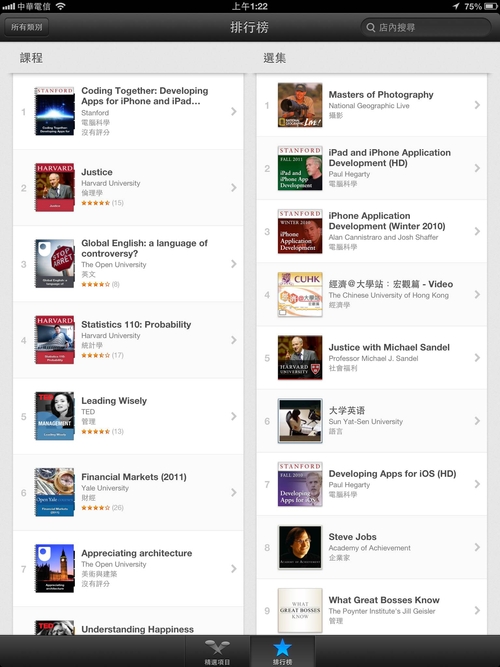Switch to the Featured 精選項目 tab

click(x=217, y=651)
